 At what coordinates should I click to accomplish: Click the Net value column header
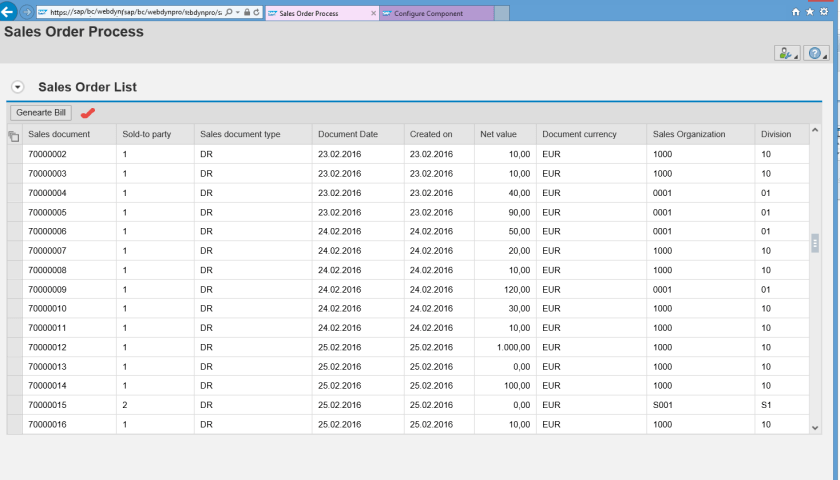tap(498, 134)
